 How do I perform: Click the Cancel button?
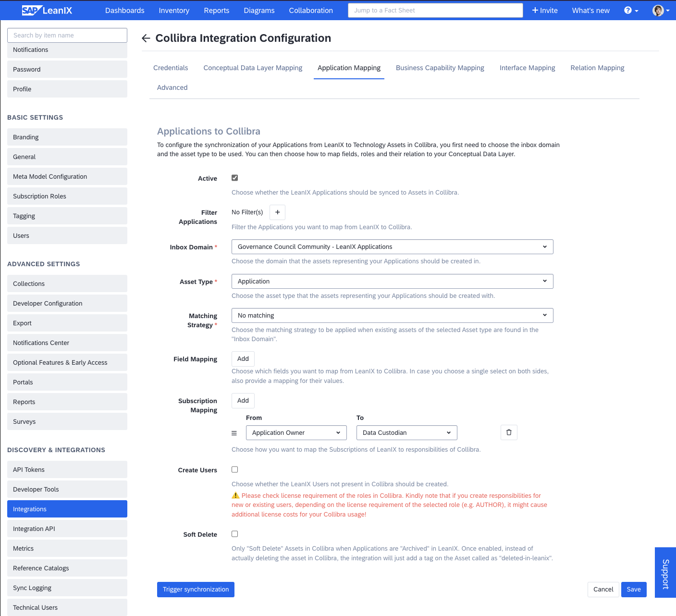603,590
